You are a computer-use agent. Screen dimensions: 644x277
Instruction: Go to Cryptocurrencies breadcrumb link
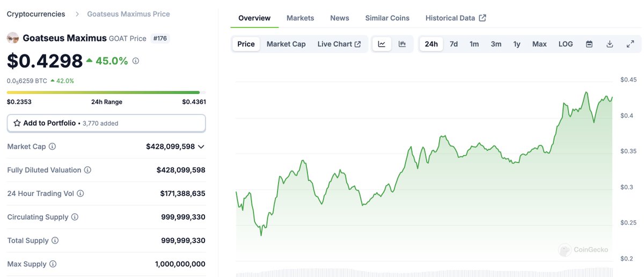coord(36,14)
